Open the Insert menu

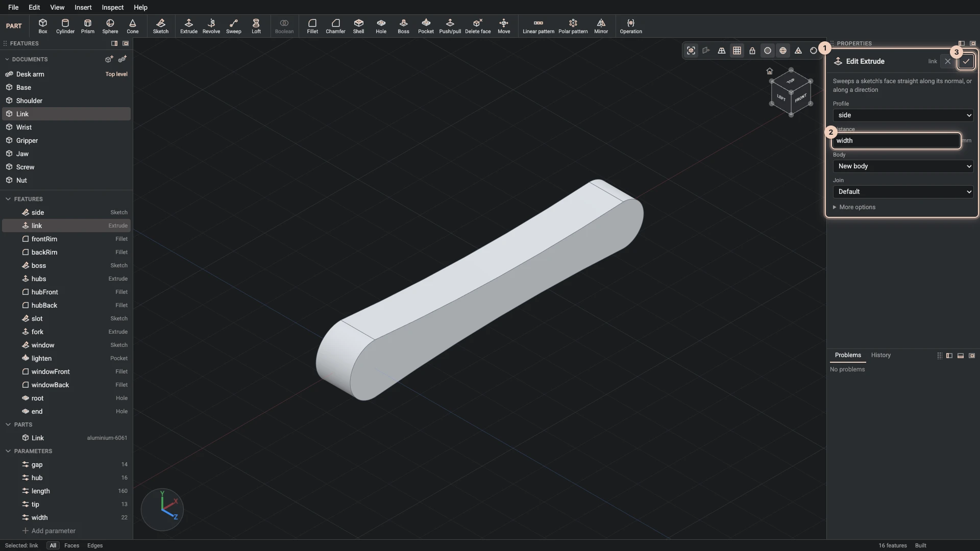83,7
